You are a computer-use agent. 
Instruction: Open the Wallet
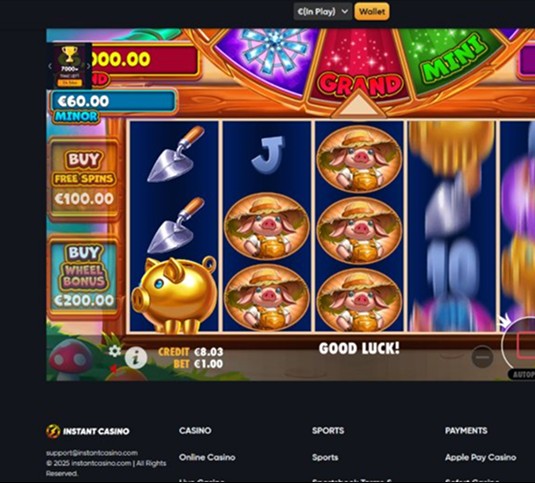372,12
